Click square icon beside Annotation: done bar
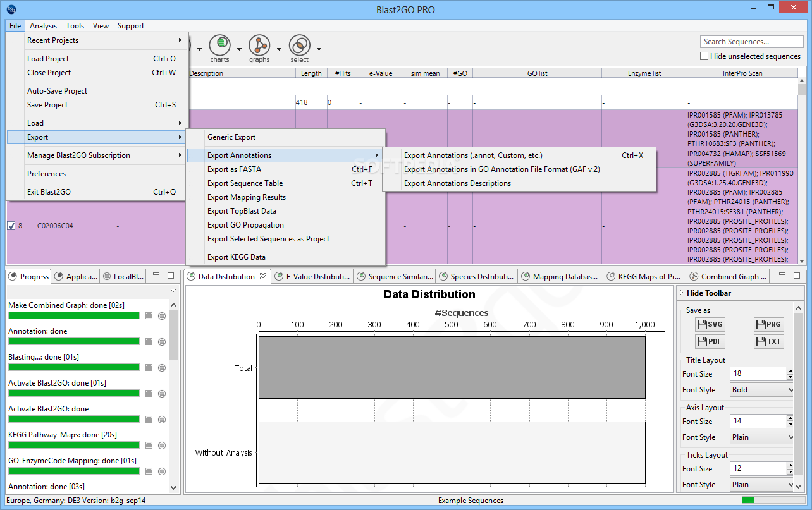Image resolution: width=812 pixels, height=510 pixels. click(x=149, y=341)
